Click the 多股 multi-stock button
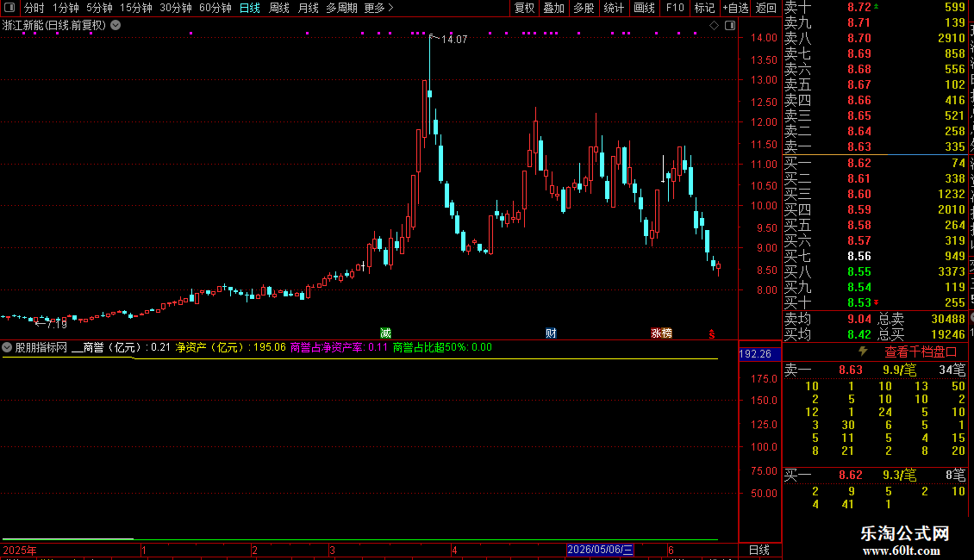974x560 pixels. [x=584, y=8]
